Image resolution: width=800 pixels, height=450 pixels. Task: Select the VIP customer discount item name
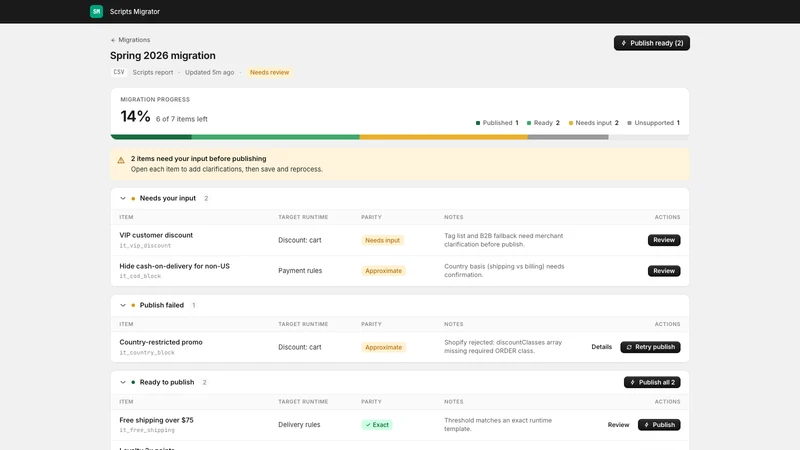pyautogui.click(x=156, y=235)
